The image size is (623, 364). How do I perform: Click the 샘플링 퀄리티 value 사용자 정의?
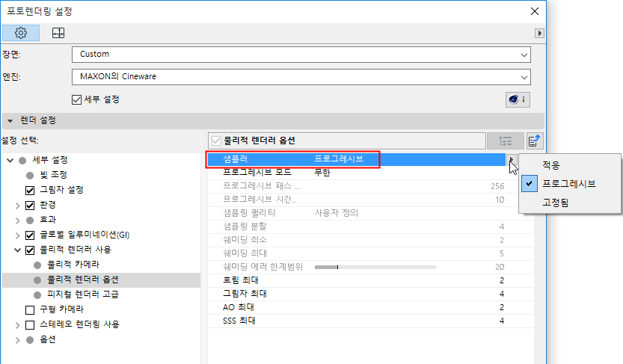pyautogui.click(x=336, y=213)
